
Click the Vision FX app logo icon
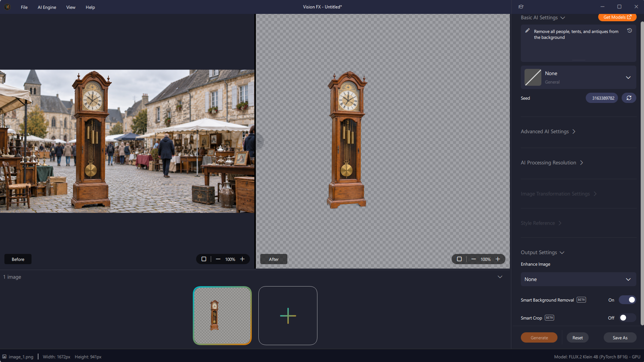click(x=7, y=7)
